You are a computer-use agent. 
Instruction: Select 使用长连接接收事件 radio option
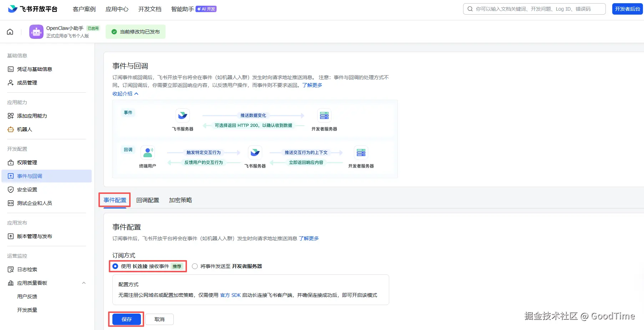[115, 266]
